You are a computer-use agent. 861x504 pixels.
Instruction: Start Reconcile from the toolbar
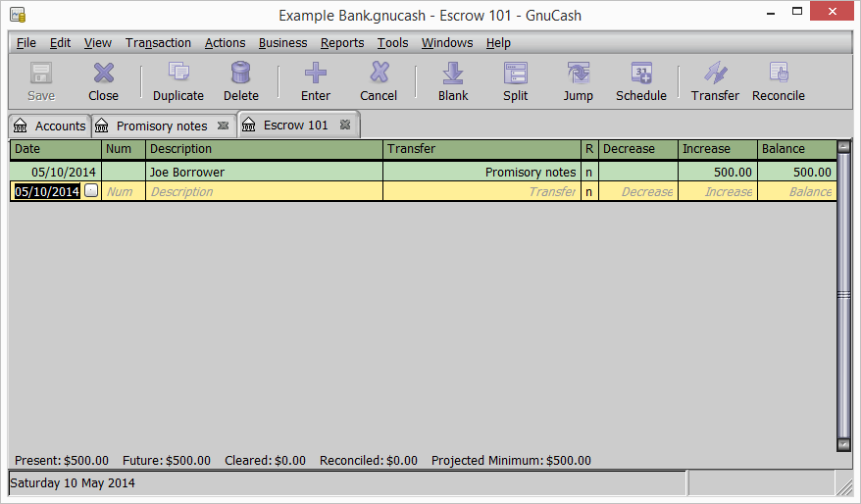pos(778,81)
